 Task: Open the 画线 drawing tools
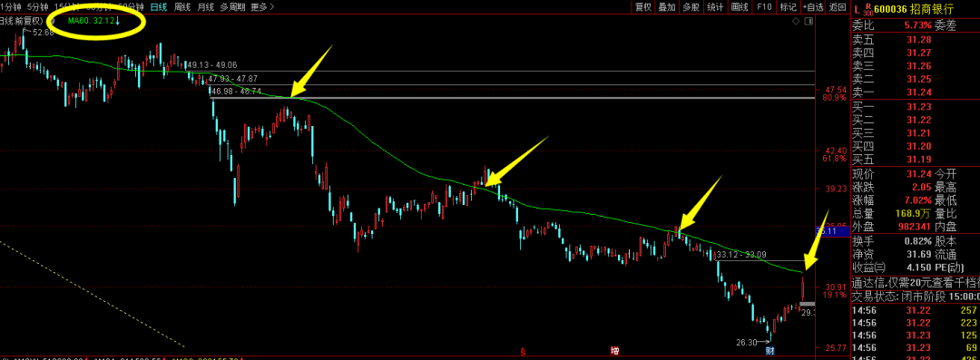click(x=740, y=7)
